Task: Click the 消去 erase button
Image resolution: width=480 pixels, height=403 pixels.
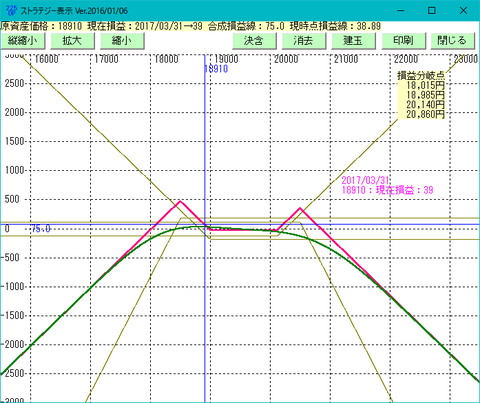Action: [x=304, y=41]
